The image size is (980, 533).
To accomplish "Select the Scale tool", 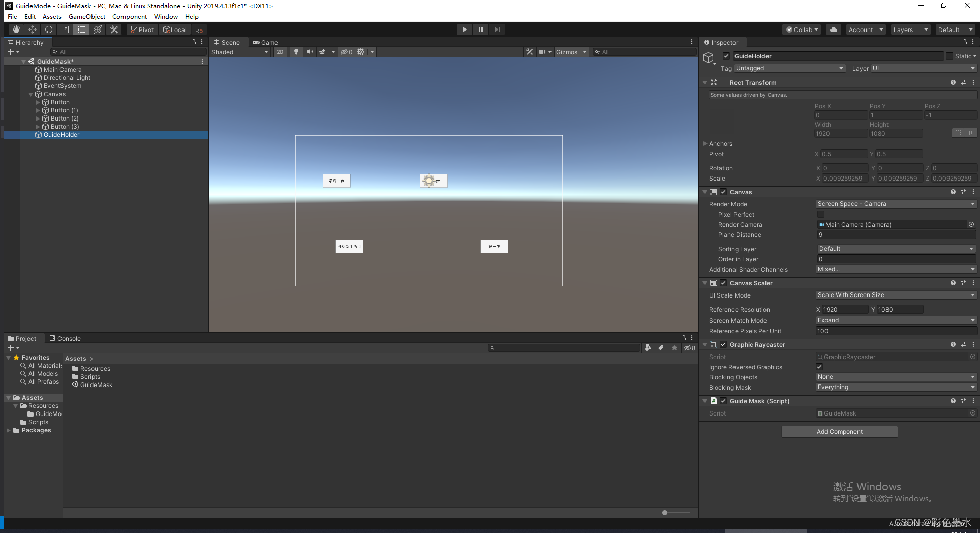I will [65, 29].
